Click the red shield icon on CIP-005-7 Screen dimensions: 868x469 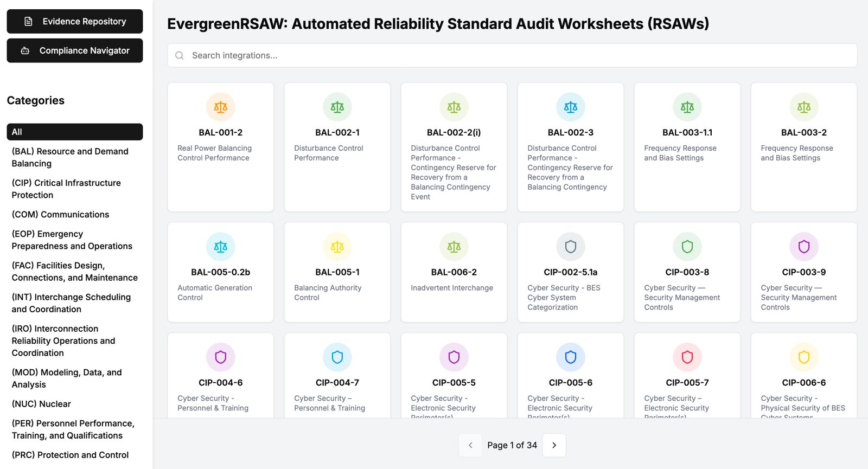(687, 357)
